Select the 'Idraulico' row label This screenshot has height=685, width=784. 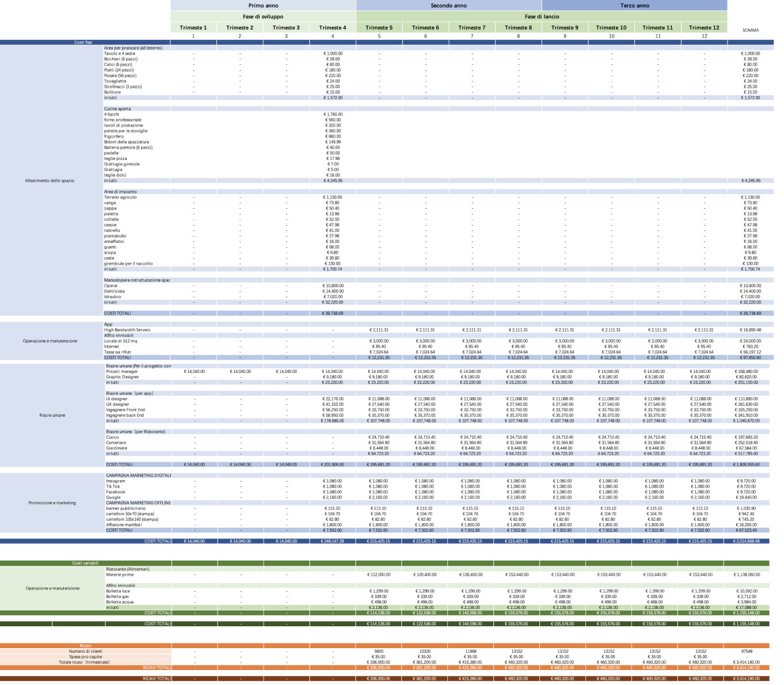(x=112, y=296)
